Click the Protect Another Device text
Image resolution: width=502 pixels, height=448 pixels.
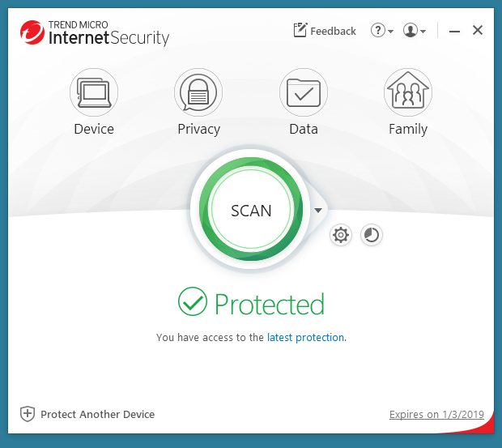[x=97, y=415]
